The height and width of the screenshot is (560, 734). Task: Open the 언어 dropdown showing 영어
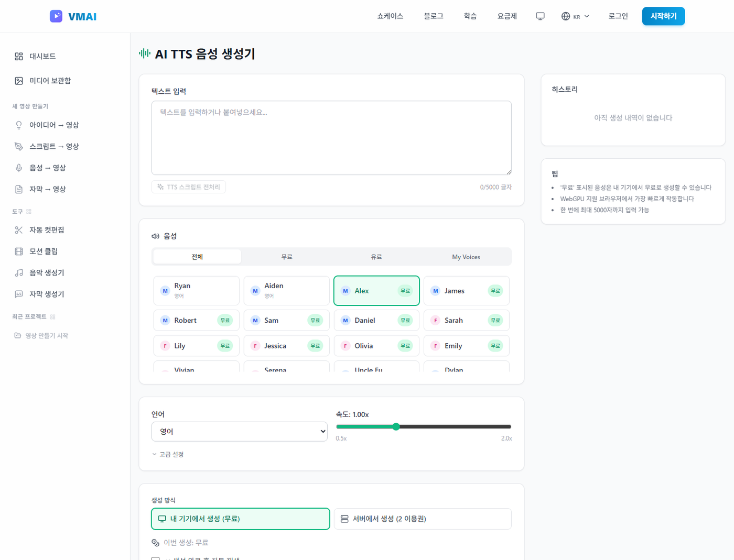[240, 432]
